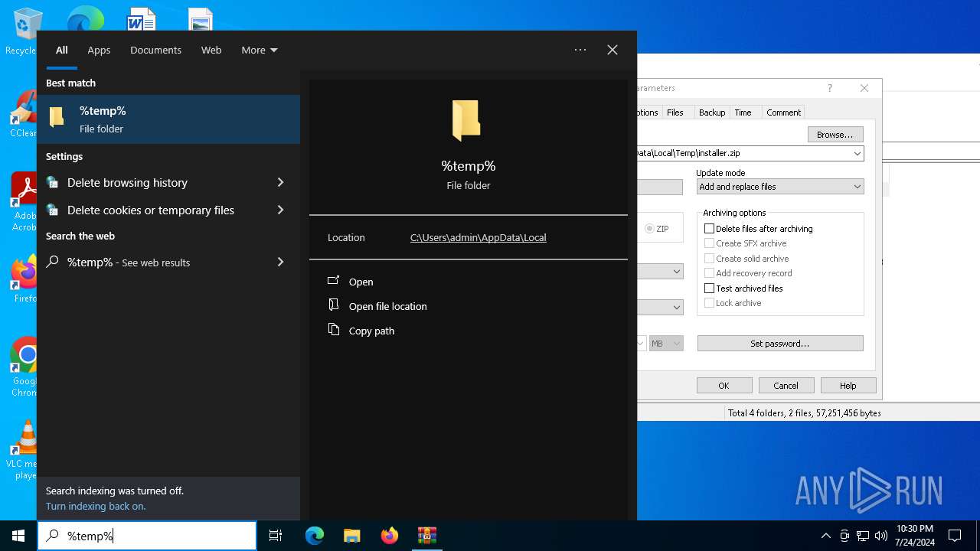Click the volume icon in system tray
Image resolution: width=980 pixels, height=551 pixels.
(x=880, y=536)
